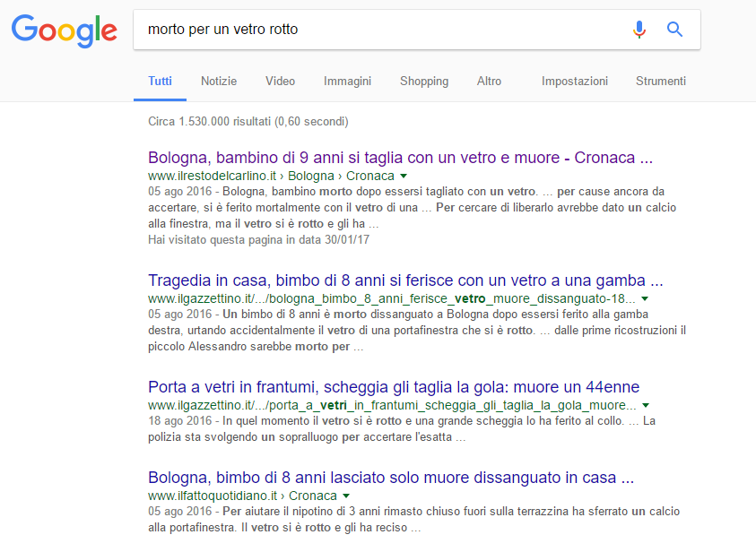Open result 'Porta a vetri in frantumi'

pyautogui.click(x=394, y=387)
